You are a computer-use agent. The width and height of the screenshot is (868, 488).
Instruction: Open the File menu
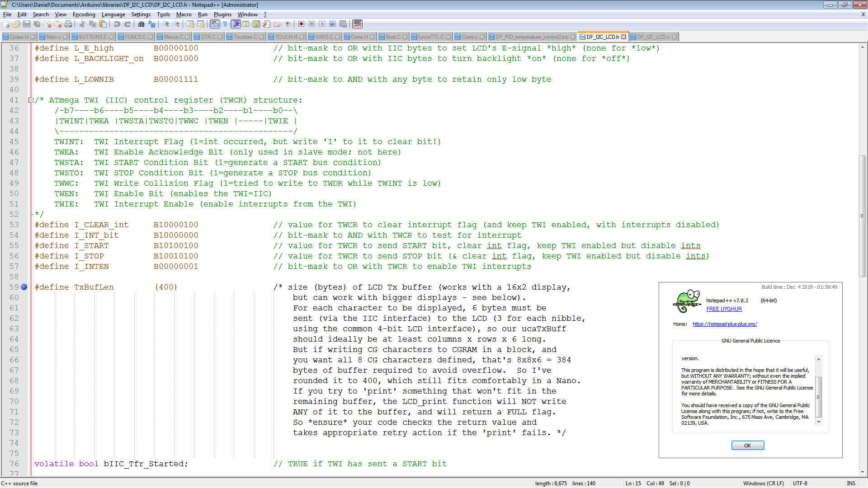(7, 14)
